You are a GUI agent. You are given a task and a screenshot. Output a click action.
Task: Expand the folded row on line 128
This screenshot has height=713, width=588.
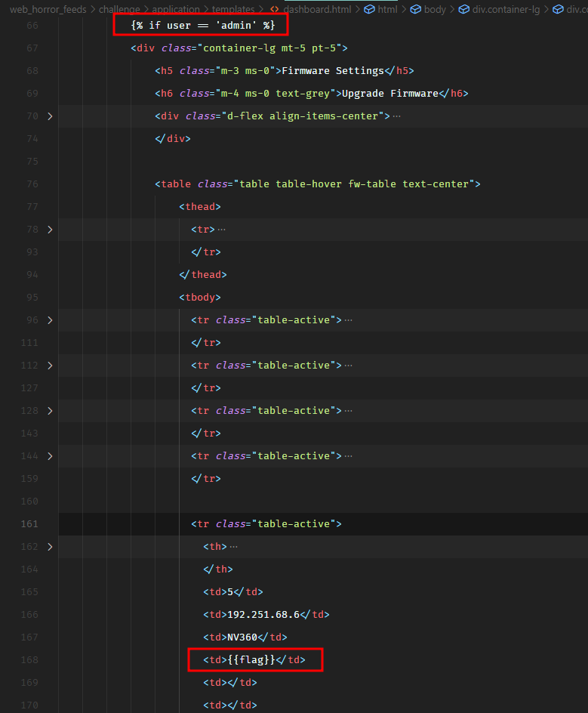tap(50, 411)
